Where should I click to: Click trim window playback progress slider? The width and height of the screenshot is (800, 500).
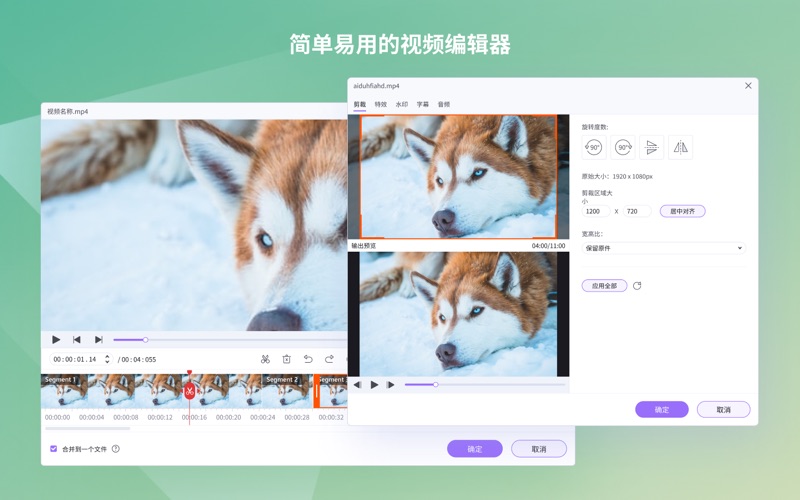click(x=230, y=340)
